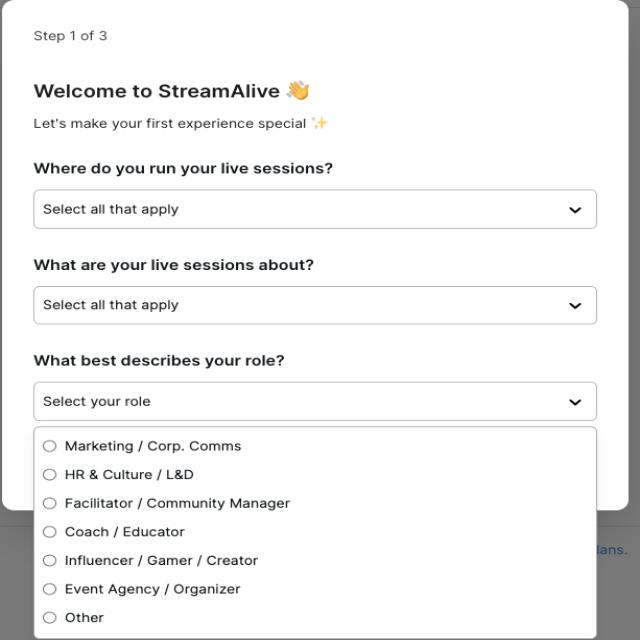Click the Welcome to StreamAlive heading
640x640 pixels.
pos(157,91)
